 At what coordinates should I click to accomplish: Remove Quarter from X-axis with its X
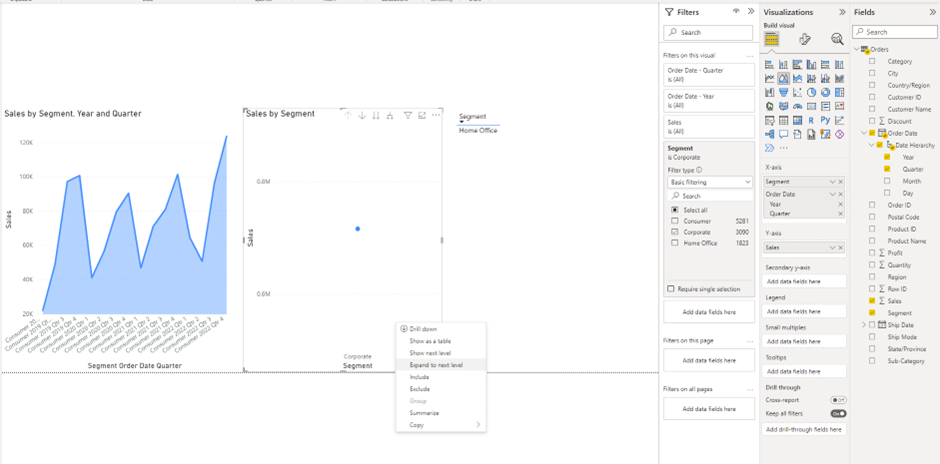(840, 213)
